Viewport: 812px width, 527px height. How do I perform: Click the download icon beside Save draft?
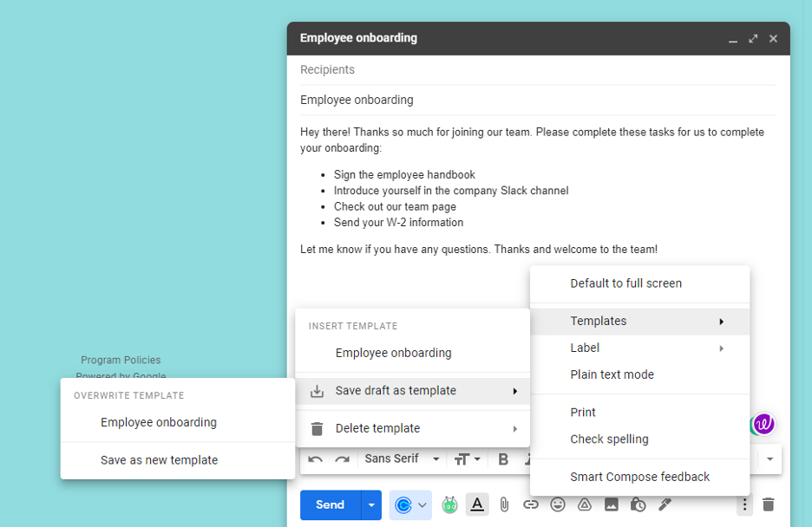pos(317,392)
